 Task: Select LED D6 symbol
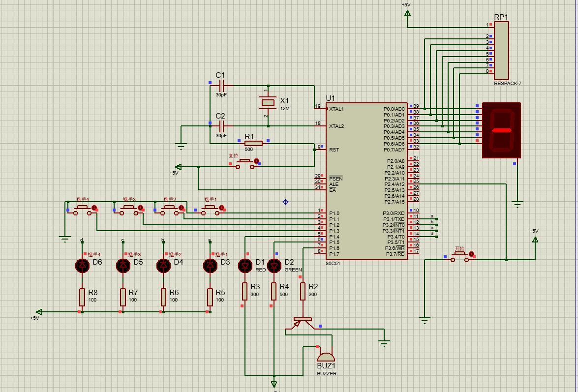82,265
